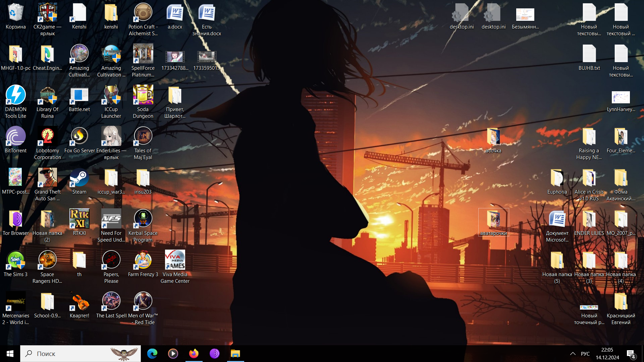
Task: Launch Space Rangers HD
Action: 47,267
